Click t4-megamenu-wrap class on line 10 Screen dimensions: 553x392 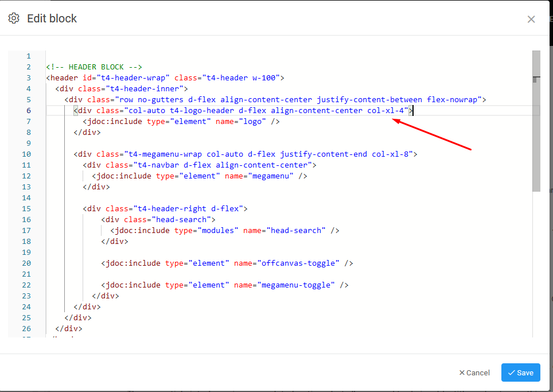click(165, 154)
